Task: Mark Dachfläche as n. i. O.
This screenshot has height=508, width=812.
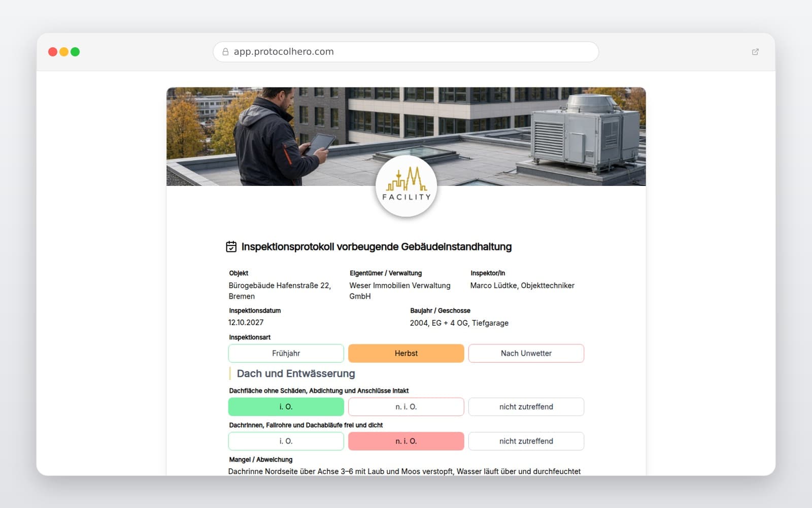Action: pos(406,407)
